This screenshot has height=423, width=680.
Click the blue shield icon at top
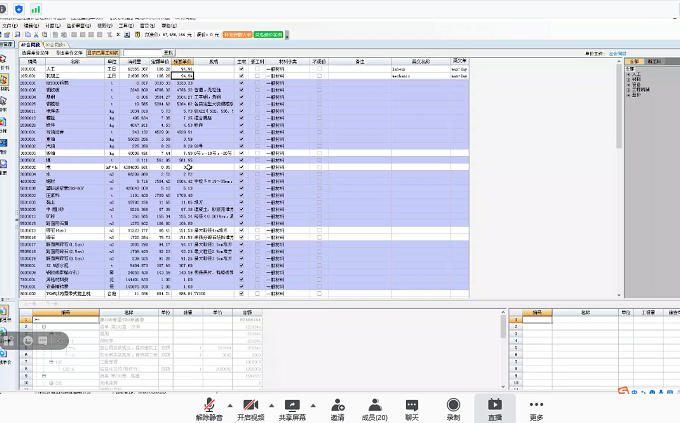click(x=19, y=9)
